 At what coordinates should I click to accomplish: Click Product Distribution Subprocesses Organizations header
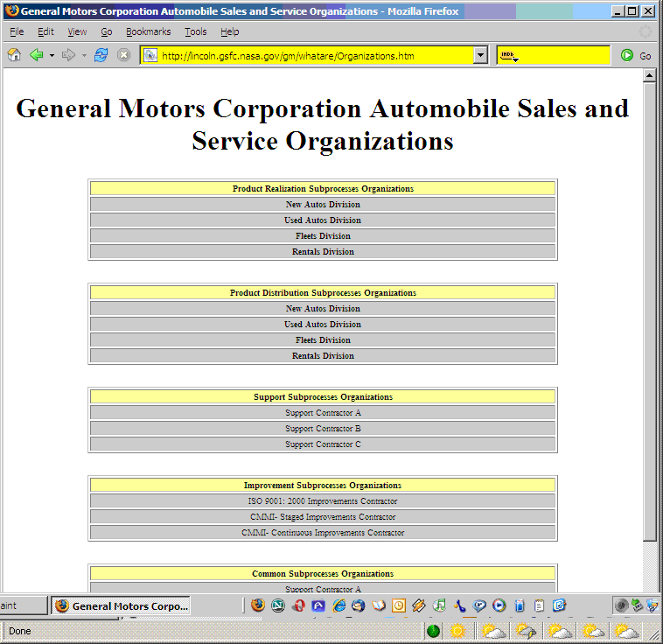tap(323, 292)
